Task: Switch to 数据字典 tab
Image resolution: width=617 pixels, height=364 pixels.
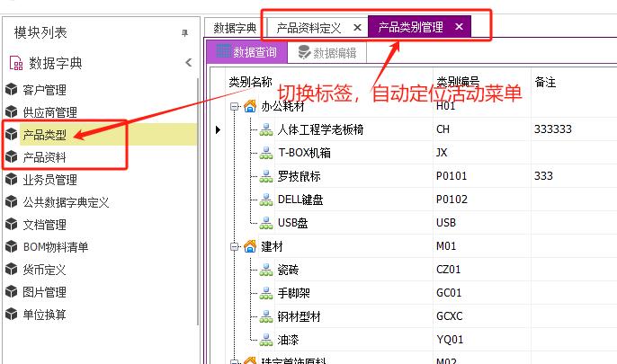Action: tap(235, 28)
